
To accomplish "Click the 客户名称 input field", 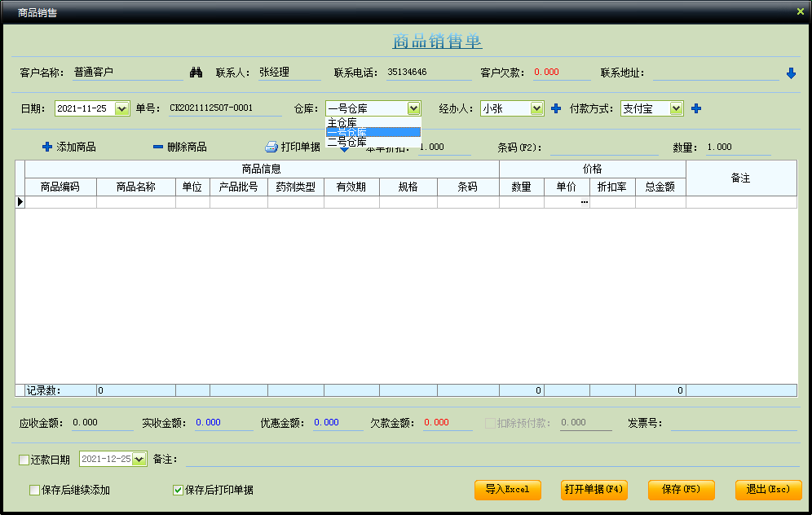I will pos(127,73).
